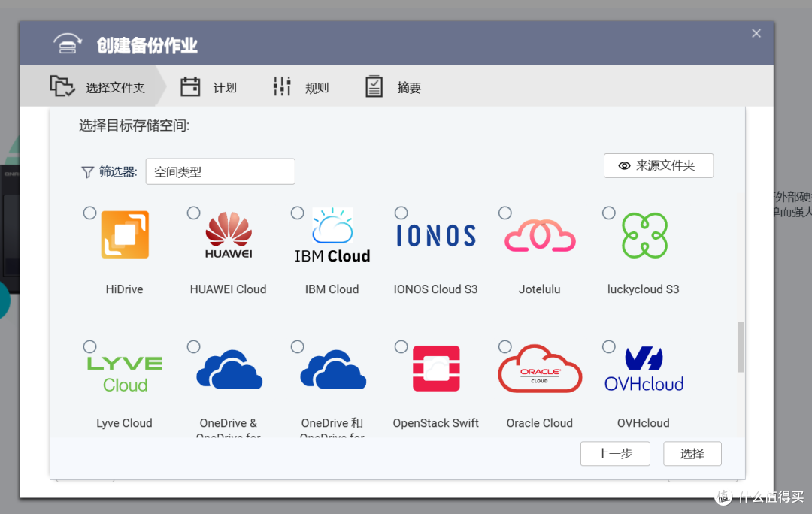Click the storage list vertical scrollbar

tap(741, 347)
